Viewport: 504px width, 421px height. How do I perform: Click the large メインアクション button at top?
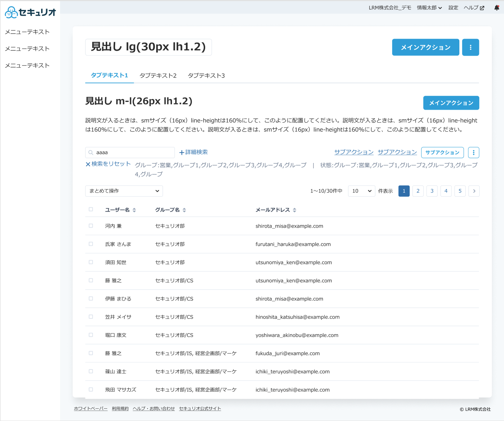click(x=426, y=47)
